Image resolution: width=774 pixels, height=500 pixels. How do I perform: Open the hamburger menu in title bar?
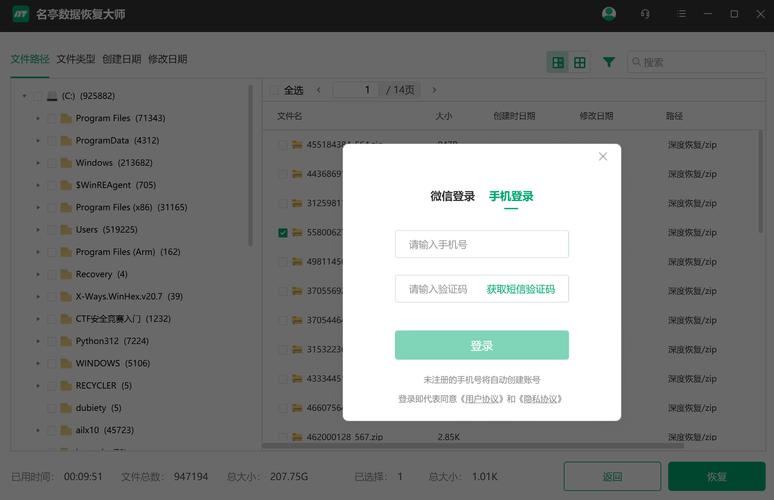click(682, 14)
